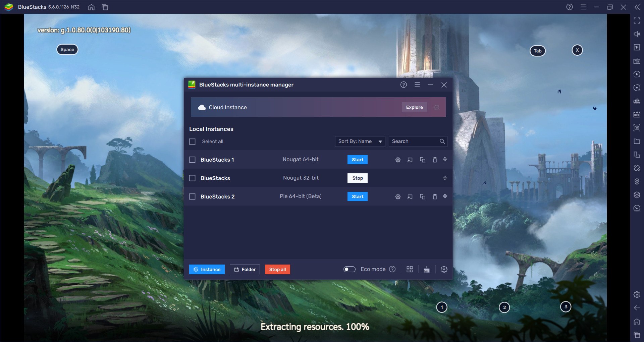The height and width of the screenshot is (342, 644).
Task: Toggle cursor lock in the sidebar
Action: click(637, 48)
